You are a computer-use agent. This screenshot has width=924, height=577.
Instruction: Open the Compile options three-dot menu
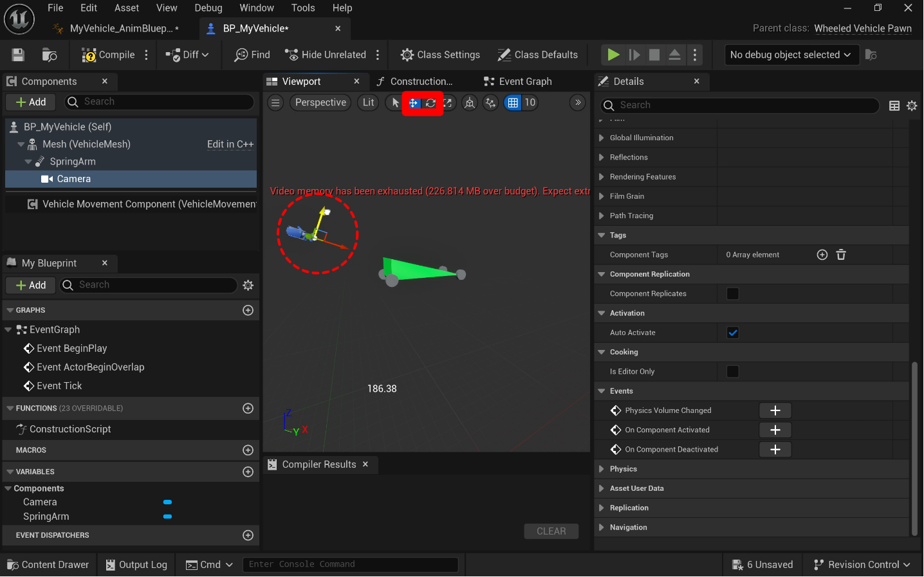147,55
